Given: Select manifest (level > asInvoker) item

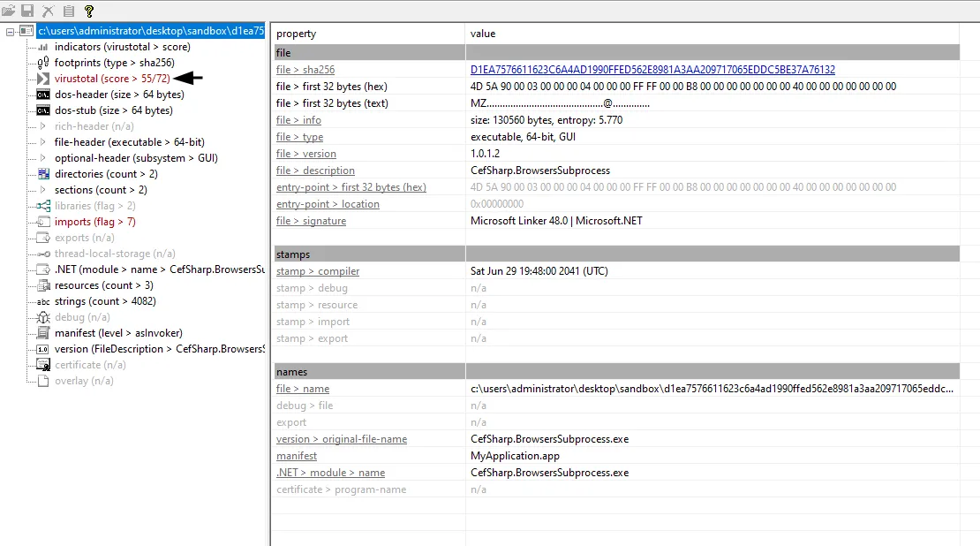Looking at the screenshot, I should tap(118, 333).
